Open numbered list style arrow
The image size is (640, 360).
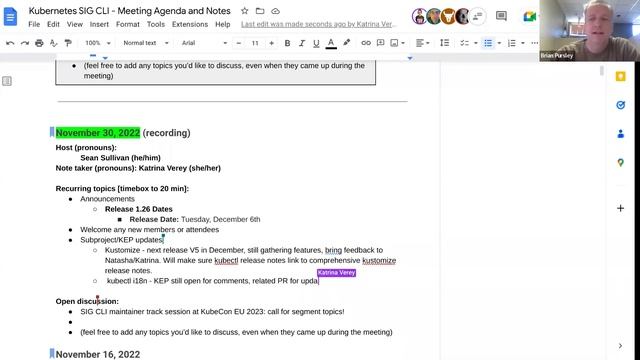[x=523, y=43]
